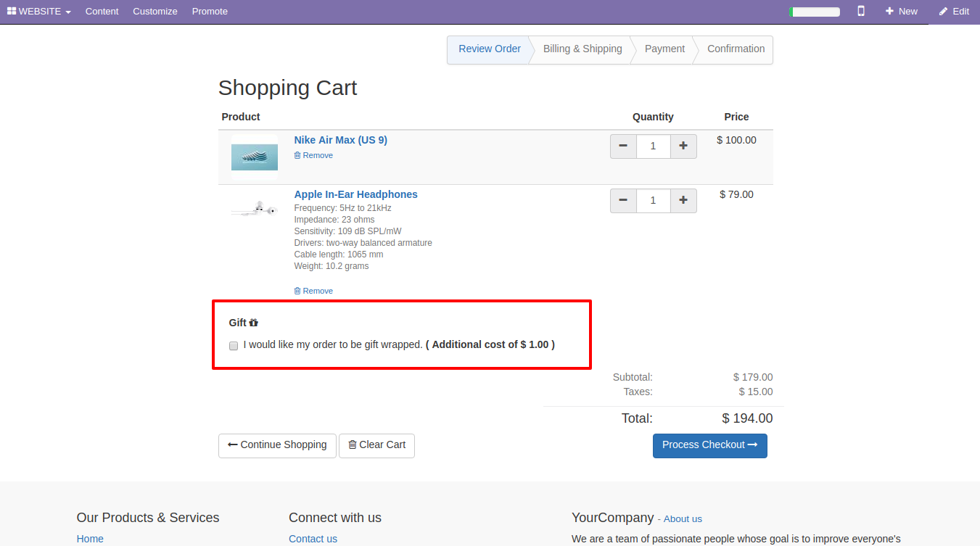
Task: Click the Process Checkout button
Action: click(x=709, y=445)
